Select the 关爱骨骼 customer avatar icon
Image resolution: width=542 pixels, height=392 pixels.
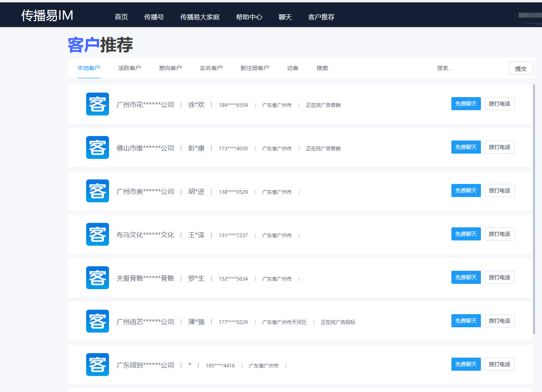[97, 278]
